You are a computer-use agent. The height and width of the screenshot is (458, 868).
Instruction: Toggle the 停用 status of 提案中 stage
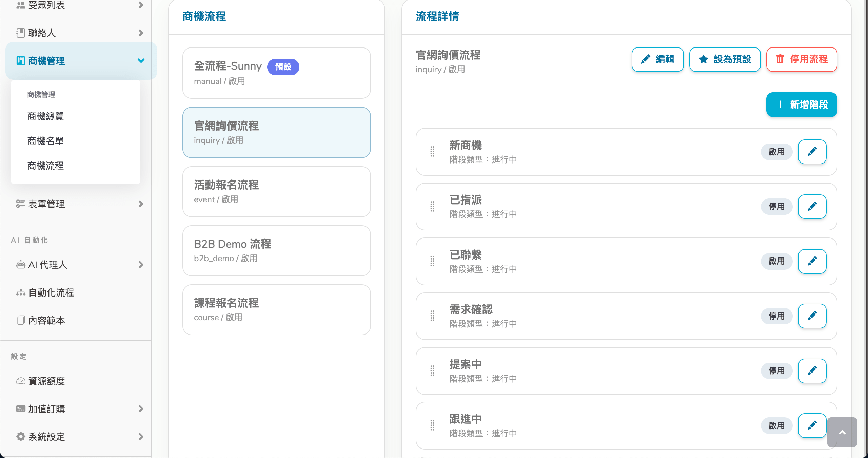click(776, 371)
